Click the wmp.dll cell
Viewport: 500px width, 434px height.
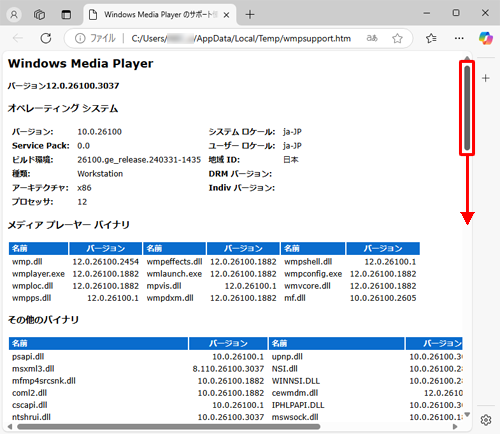tap(27, 262)
